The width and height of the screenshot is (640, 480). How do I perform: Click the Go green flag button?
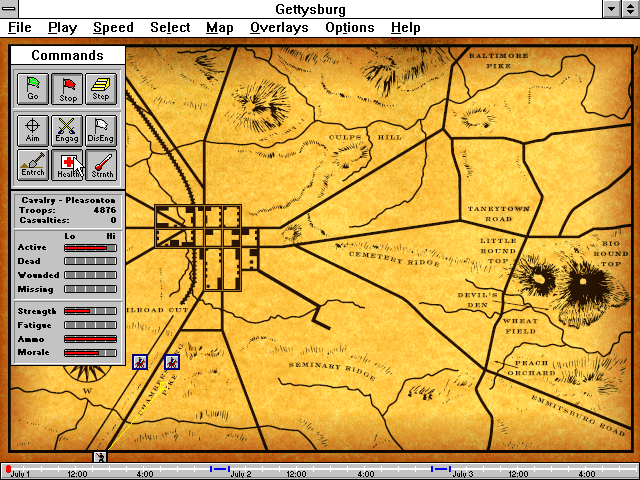click(x=33, y=89)
